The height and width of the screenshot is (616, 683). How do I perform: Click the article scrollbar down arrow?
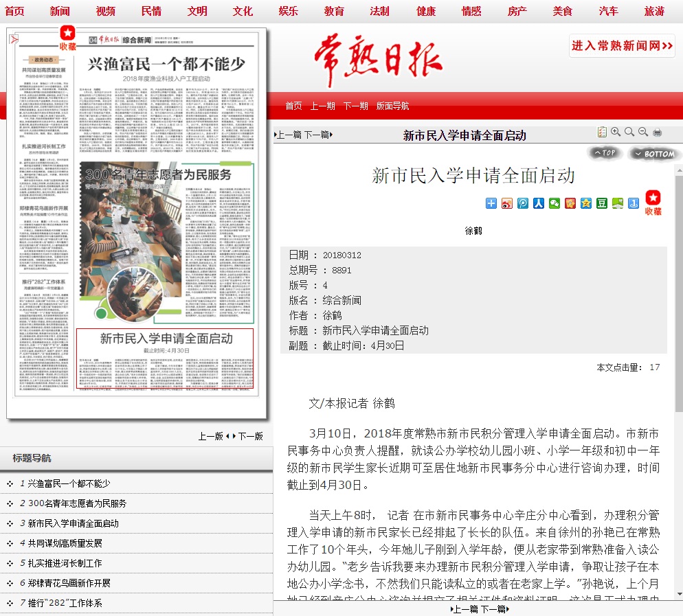click(679, 594)
